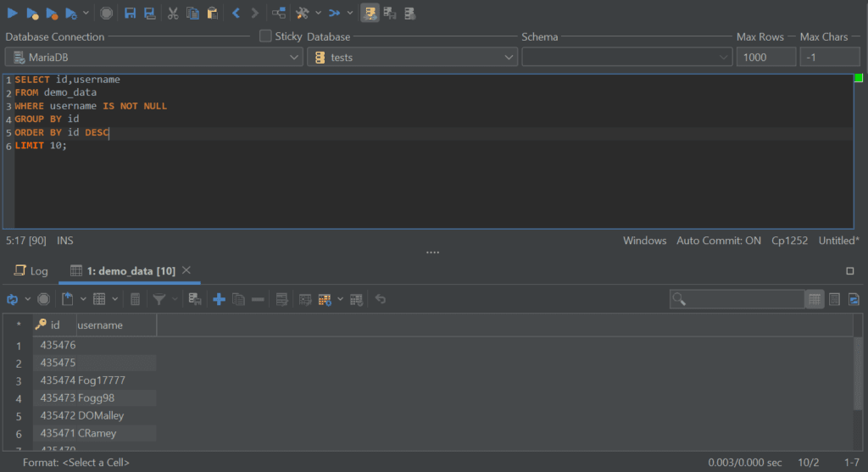The height and width of the screenshot is (472, 868).
Task: Paste from clipboard icon
Action: [x=212, y=13]
